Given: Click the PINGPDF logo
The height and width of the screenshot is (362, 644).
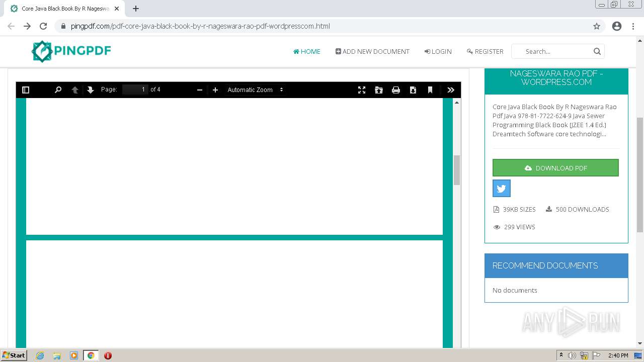Looking at the screenshot, I should click(x=71, y=51).
